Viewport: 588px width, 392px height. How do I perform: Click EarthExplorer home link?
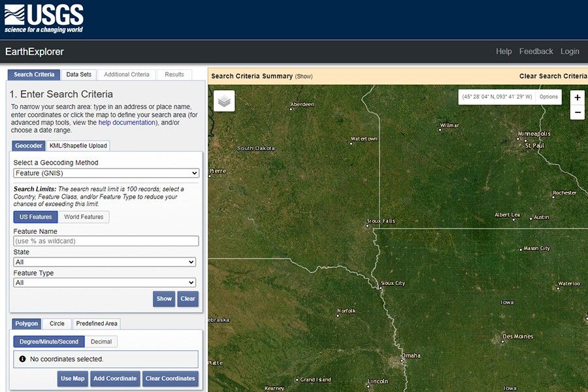click(36, 52)
